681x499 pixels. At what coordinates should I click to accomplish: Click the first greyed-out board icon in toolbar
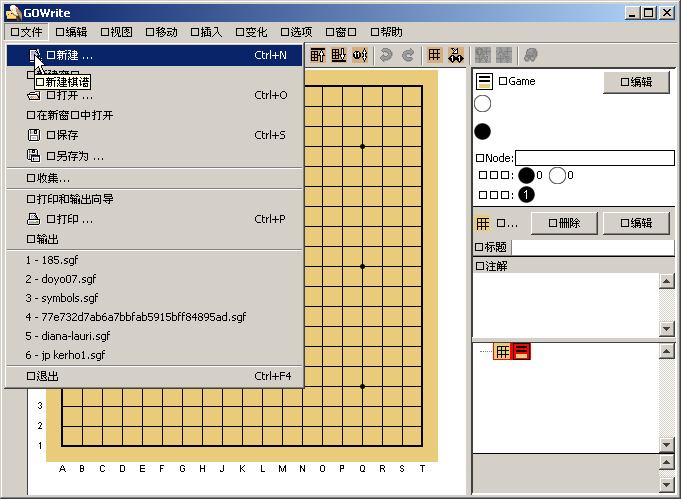(x=483, y=55)
